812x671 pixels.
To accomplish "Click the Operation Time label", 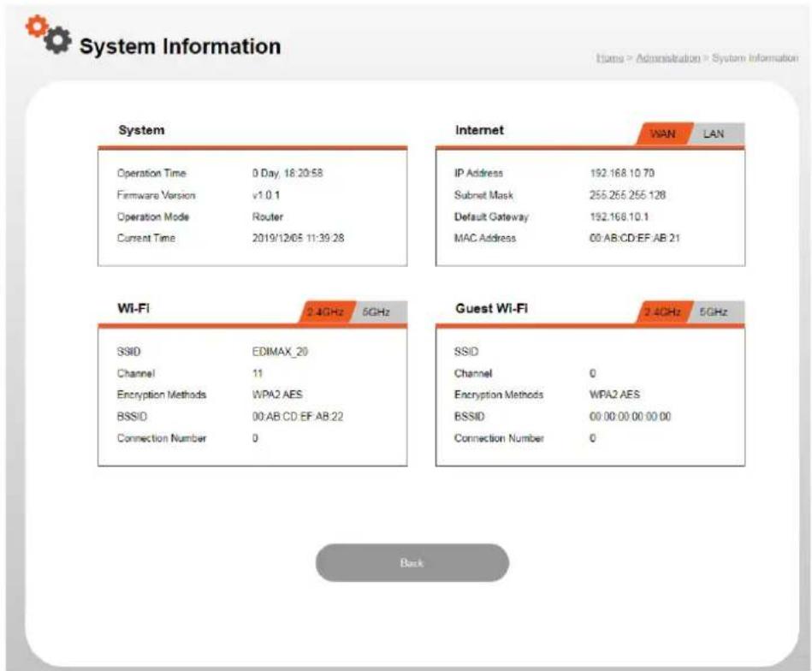I will 151,173.
